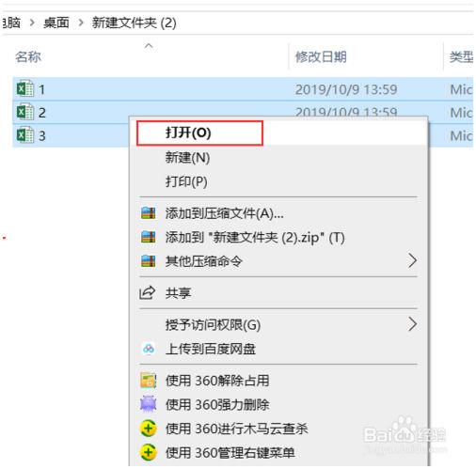
Task: Click the Baidu Netdisk cloud icon
Action: point(149,349)
